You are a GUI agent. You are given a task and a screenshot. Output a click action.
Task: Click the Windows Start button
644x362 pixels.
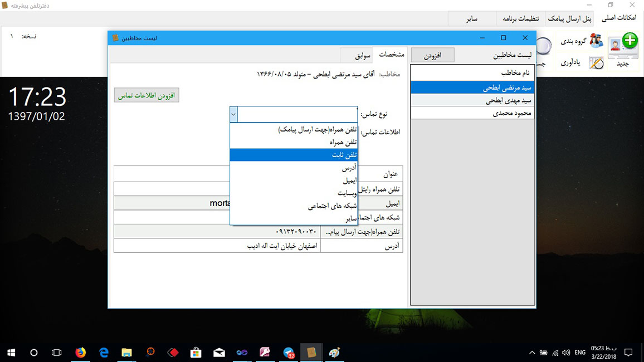tap(11, 352)
